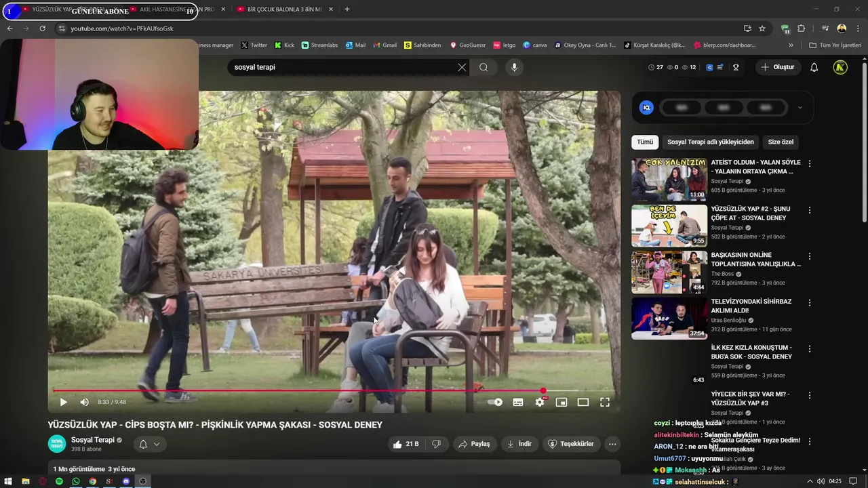Open the vidIQ list icon in toolbar
868x488 pixels.
(x=720, y=67)
